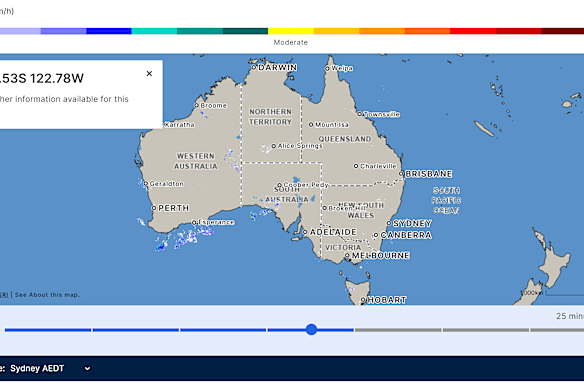Viewport: 584px width, 389px height.
Task: Select the turquoise rainfall swatch
Action: pyautogui.click(x=154, y=31)
